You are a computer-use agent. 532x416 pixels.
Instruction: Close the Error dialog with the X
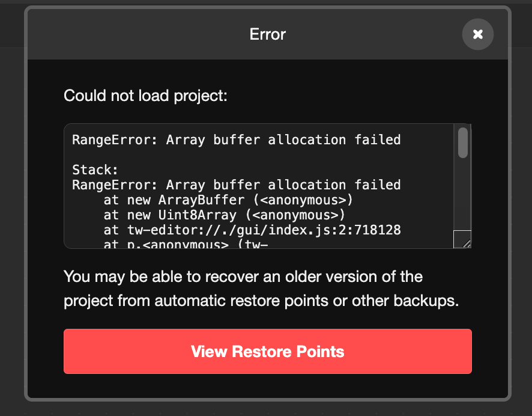477,34
